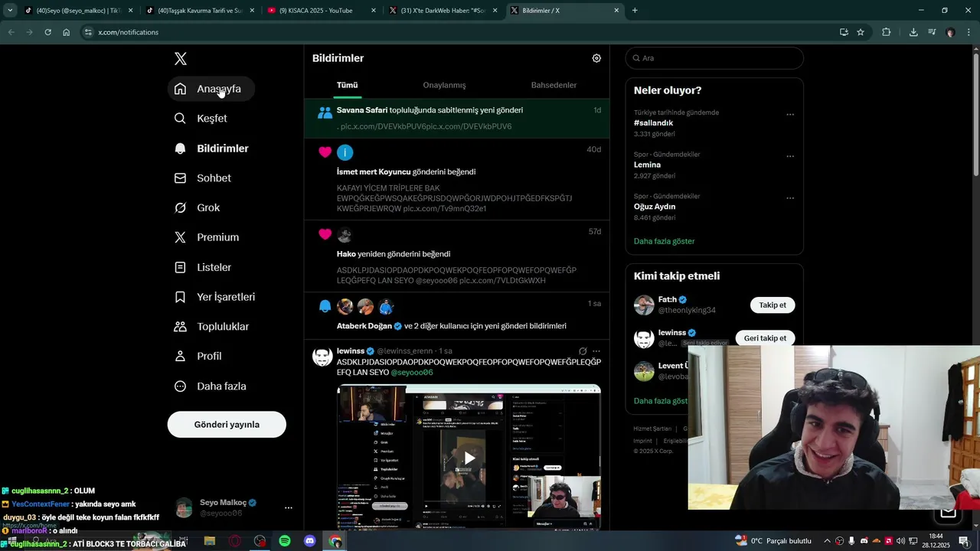
Task: Open Savana Safari community notification
Action: tap(457, 118)
